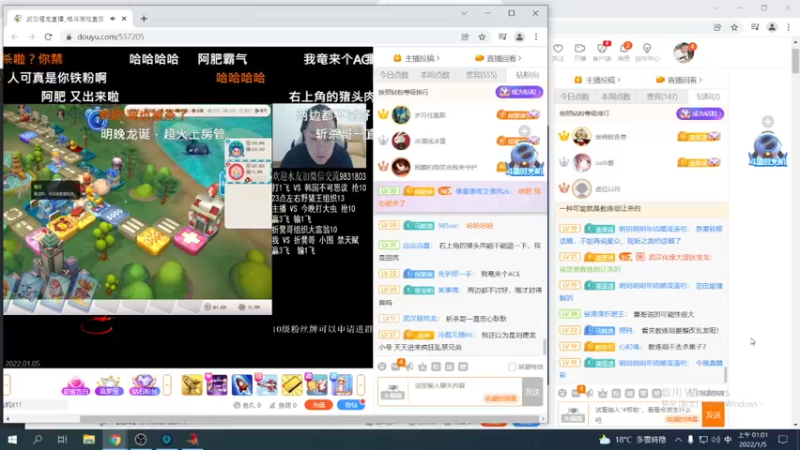Viewport: 800px width, 450px height.
Task: Expand 主播投稿 in the front window
Action: pyautogui.click(x=416, y=58)
